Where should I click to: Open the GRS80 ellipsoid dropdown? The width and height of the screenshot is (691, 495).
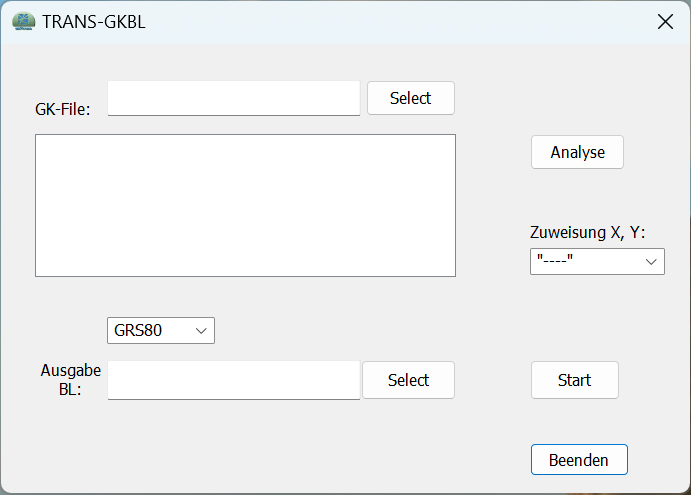161,330
